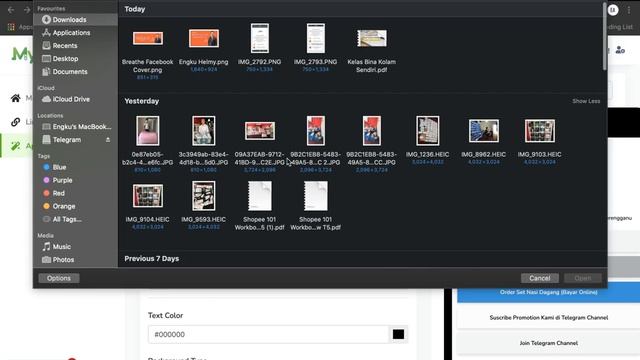Open Music under Media
640x360 pixels.
click(75, 247)
